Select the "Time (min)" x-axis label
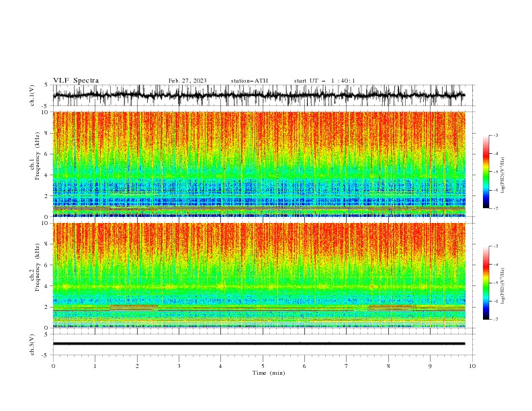532x411 pixels. (269, 373)
